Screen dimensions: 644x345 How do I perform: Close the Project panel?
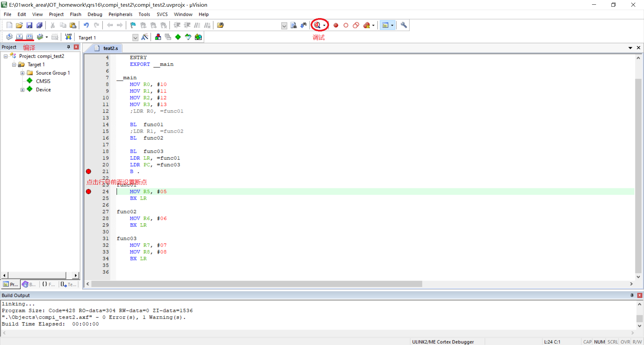coord(76,47)
